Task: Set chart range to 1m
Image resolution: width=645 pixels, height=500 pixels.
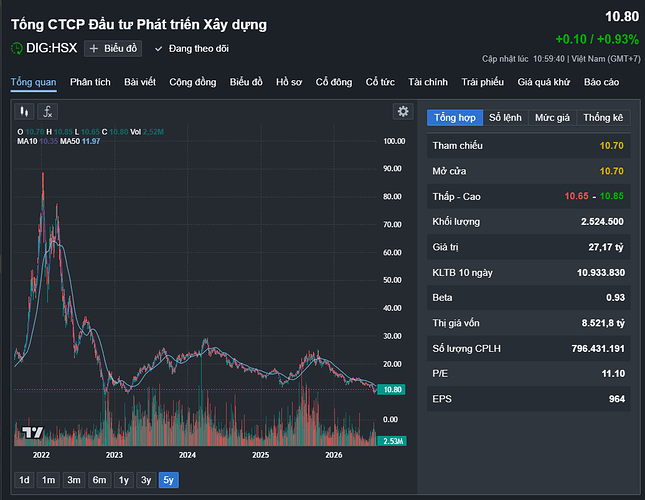Action: pyautogui.click(x=49, y=480)
